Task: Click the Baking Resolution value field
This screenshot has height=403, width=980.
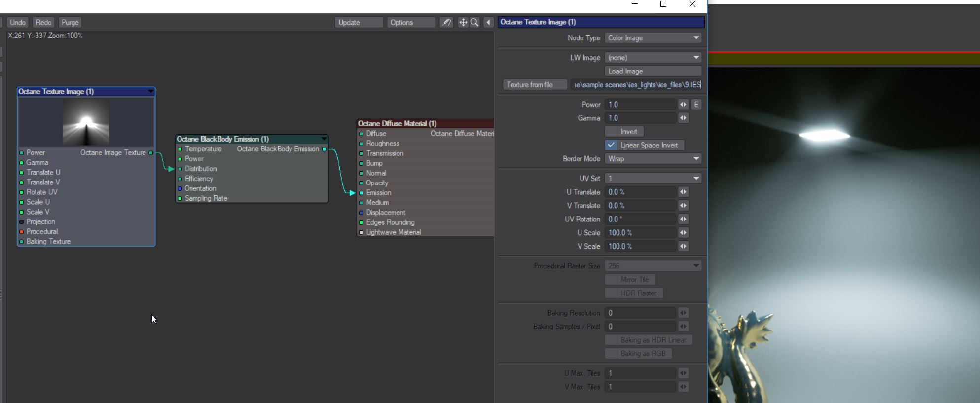Action: pos(640,313)
